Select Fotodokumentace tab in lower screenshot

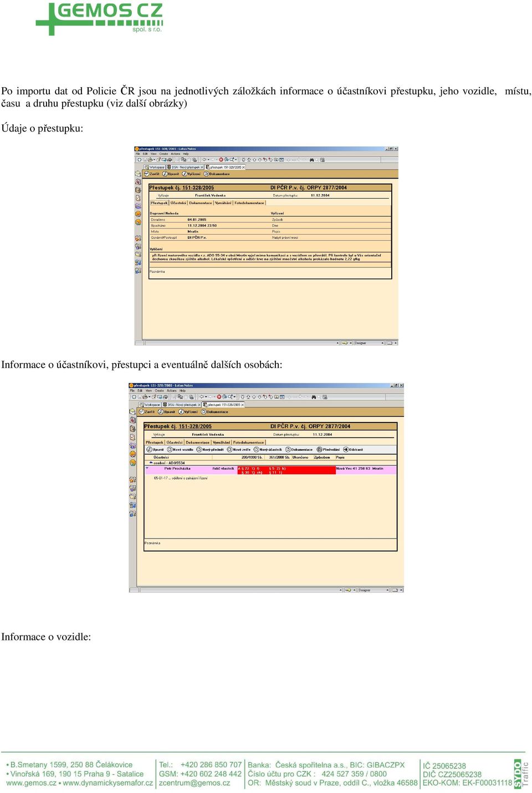249,443
